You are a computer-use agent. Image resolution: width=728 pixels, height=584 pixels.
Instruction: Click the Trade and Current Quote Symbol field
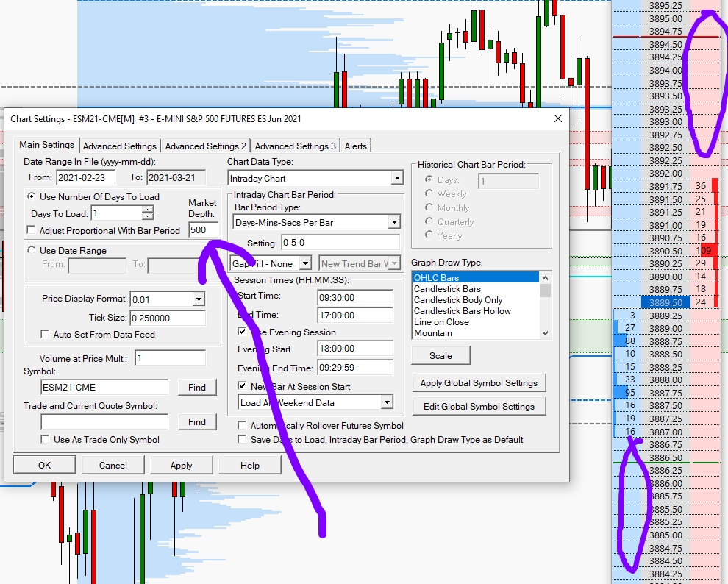click(104, 421)
